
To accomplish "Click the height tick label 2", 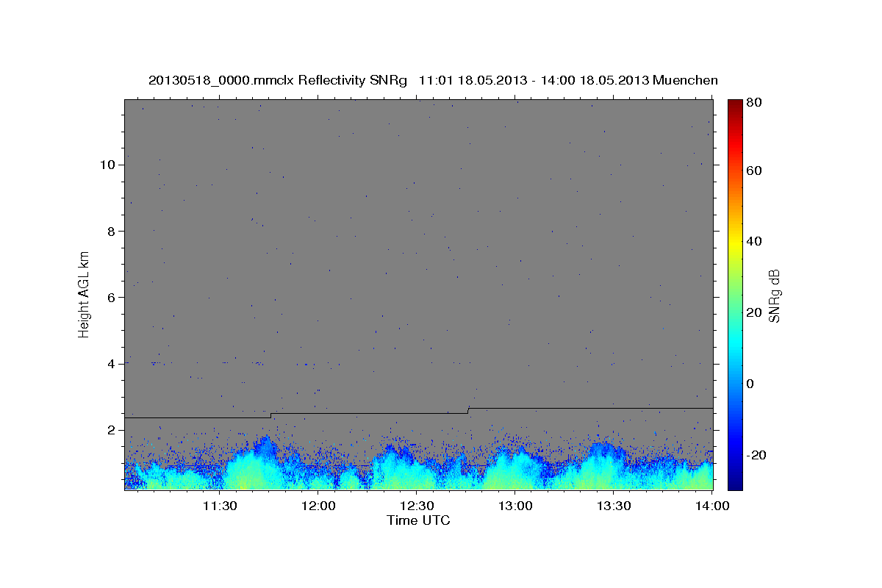I will coord(111,429).
